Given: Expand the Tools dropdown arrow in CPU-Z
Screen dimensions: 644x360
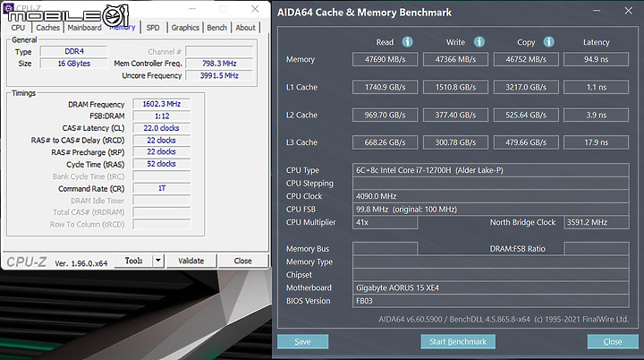Looking at the screenshot, I should tap(158, 261).
